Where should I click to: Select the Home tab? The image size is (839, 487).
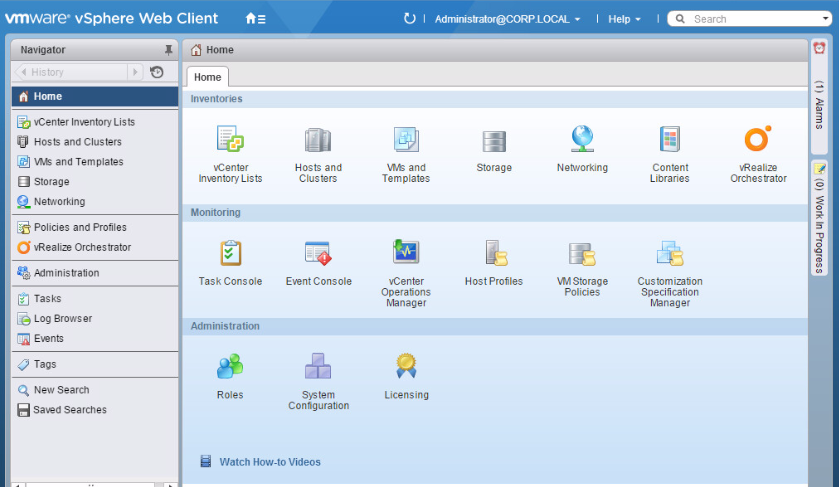click(208, 77)
